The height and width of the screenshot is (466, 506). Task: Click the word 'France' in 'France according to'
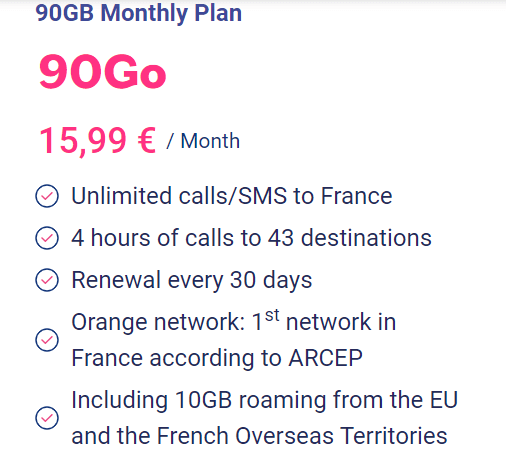coord(107,358)
